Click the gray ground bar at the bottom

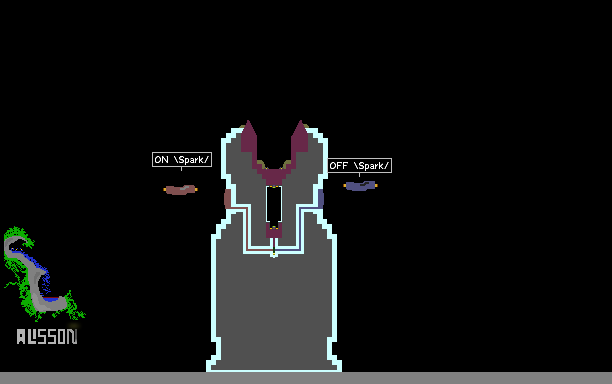point(306,378)
